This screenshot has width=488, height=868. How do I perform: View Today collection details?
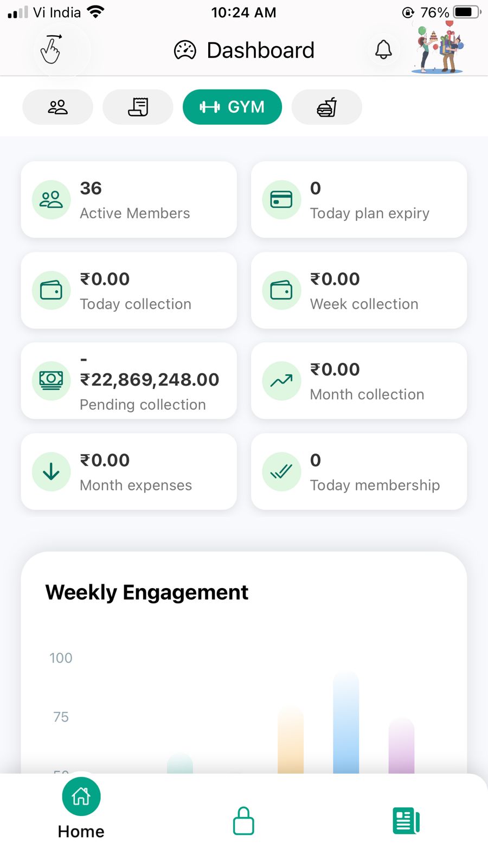(129, 290)
